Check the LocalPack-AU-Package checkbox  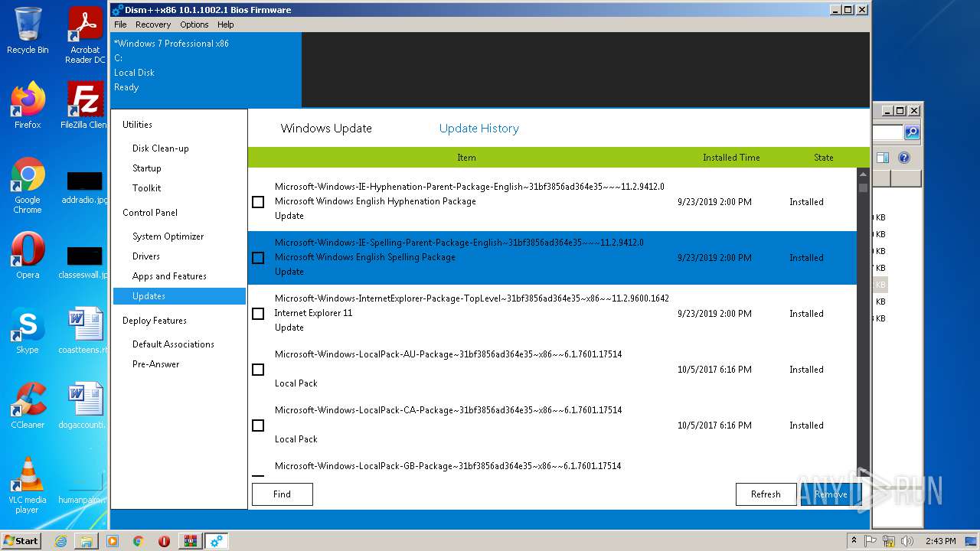coord(258,370)
